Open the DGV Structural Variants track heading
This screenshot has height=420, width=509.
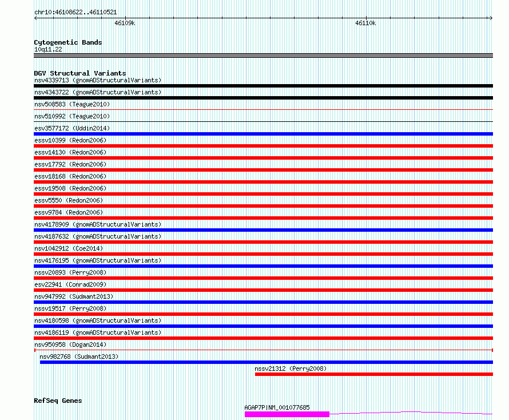[80, 73]
